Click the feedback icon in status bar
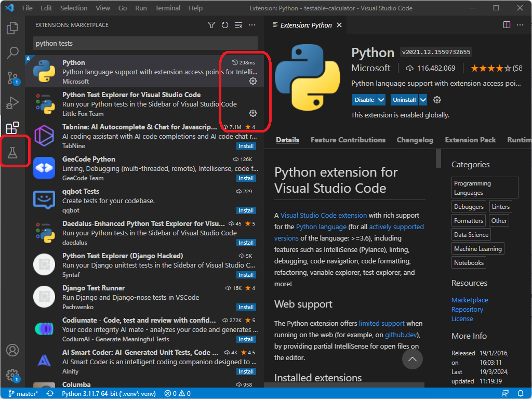This screenshot has height=399, width=532. pyautogui.click(x=505, y=394)
